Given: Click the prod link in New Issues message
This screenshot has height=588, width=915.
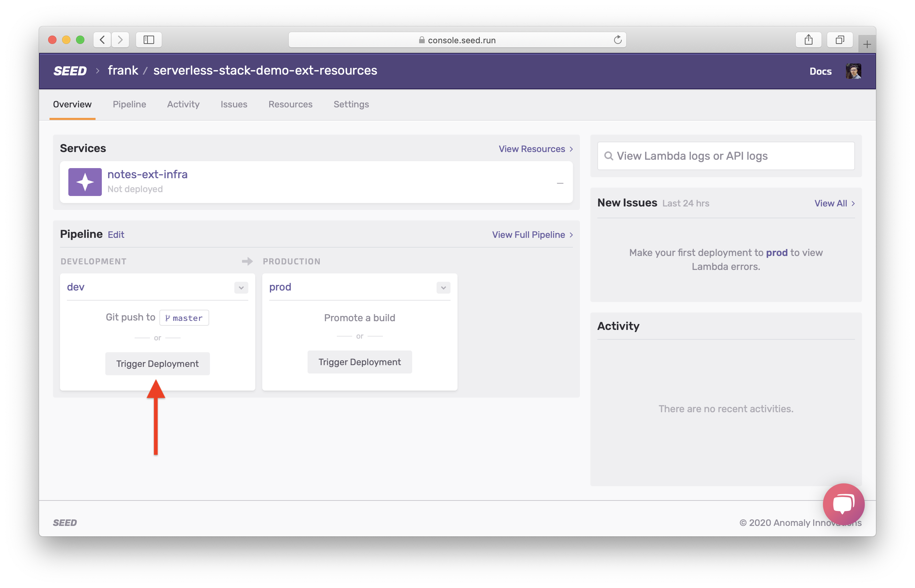Looking at the screenshot, I should click(777, 253).
